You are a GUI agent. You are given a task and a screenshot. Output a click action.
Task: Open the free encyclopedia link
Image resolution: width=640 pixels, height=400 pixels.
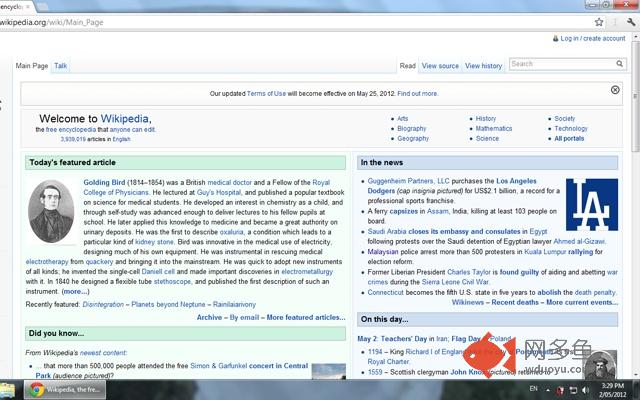71,130
